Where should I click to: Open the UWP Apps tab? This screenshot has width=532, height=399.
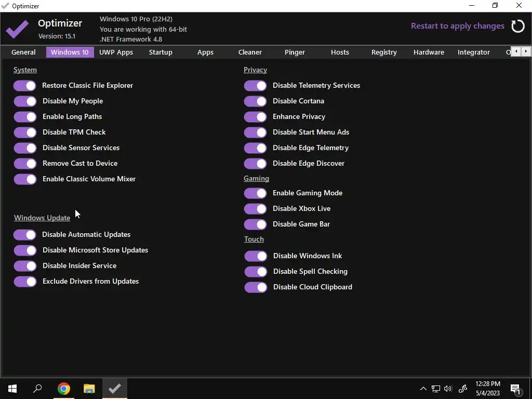(x=116, y=52)
